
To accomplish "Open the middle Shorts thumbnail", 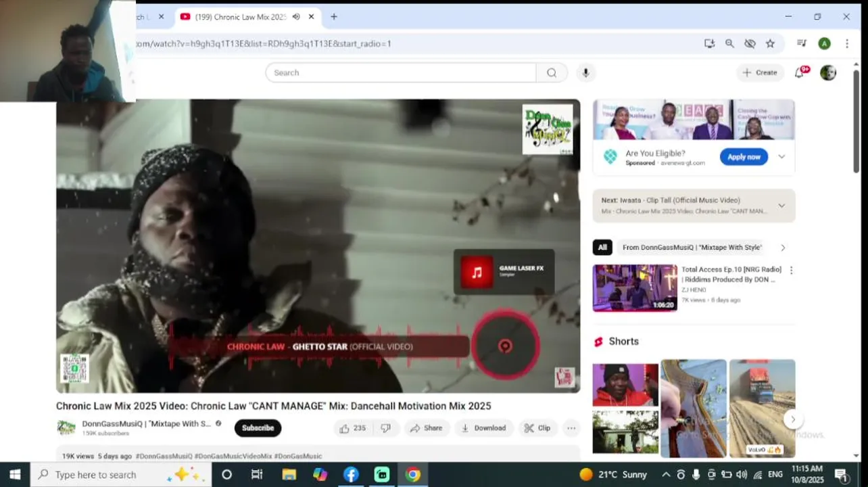I will 694,409.
